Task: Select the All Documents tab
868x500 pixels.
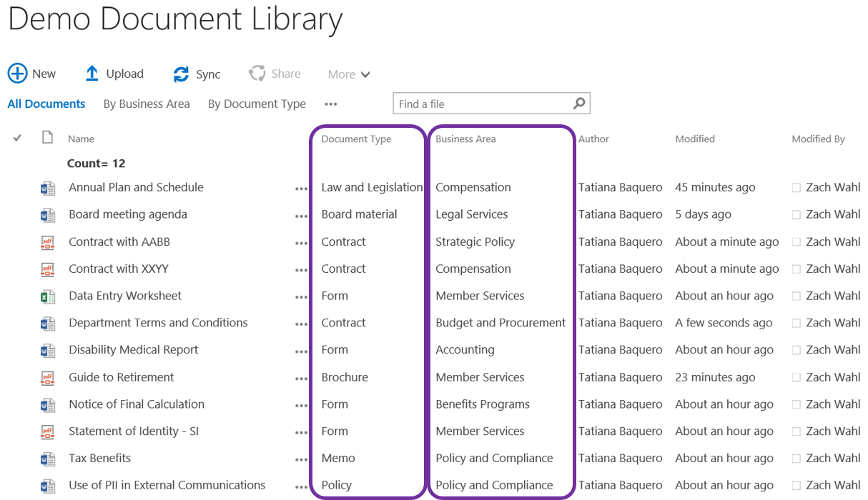Action: click(46, 104)
